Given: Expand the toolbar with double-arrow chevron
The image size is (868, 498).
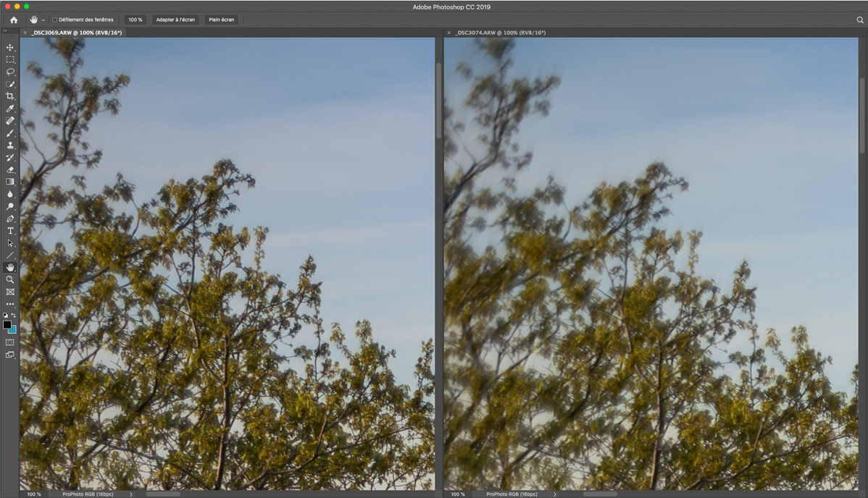Looking at the screenshot, I should (x=4, y=31).
